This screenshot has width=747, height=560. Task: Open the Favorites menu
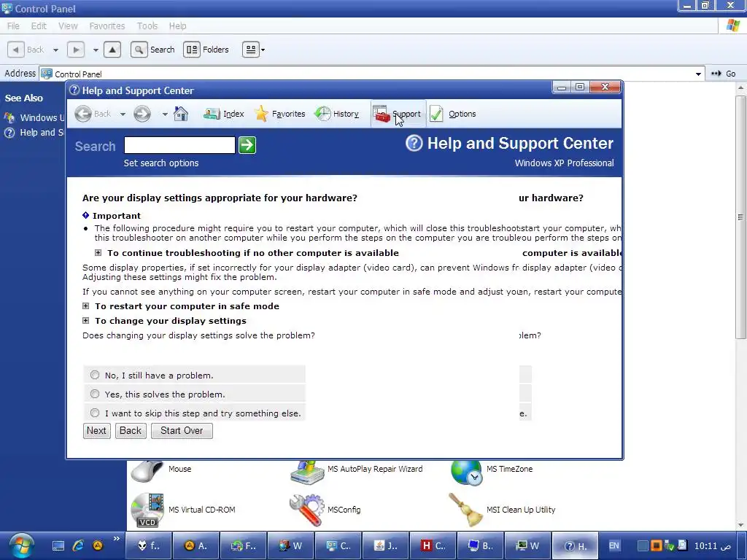point(107,26)
